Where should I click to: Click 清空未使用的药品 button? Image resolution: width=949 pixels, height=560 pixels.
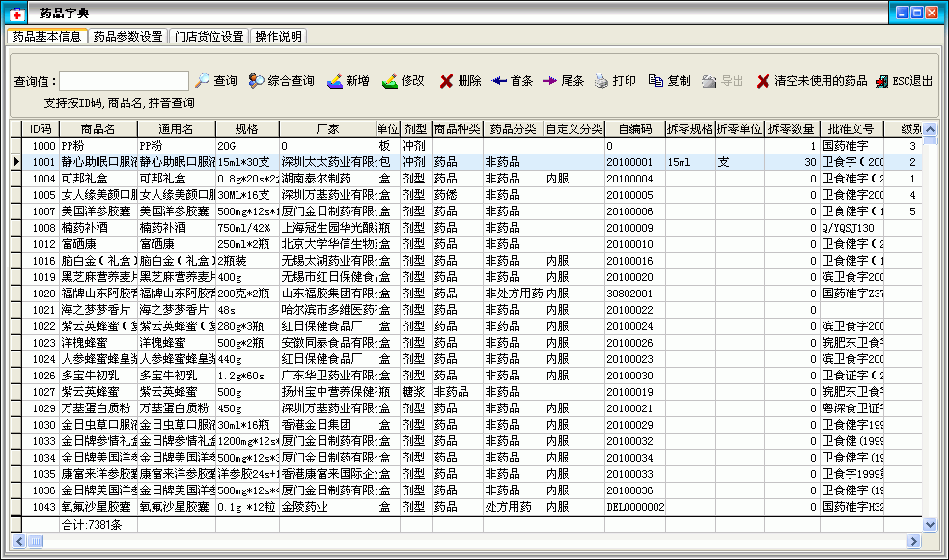tap(812, 81)
